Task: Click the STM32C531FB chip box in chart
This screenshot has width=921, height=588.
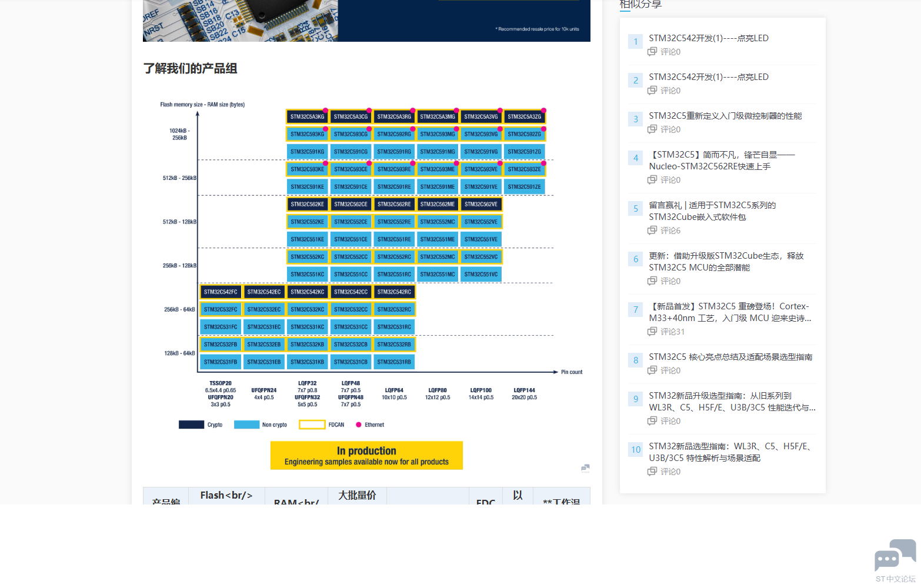Action: pyautogui.click(x=221, y=362)
